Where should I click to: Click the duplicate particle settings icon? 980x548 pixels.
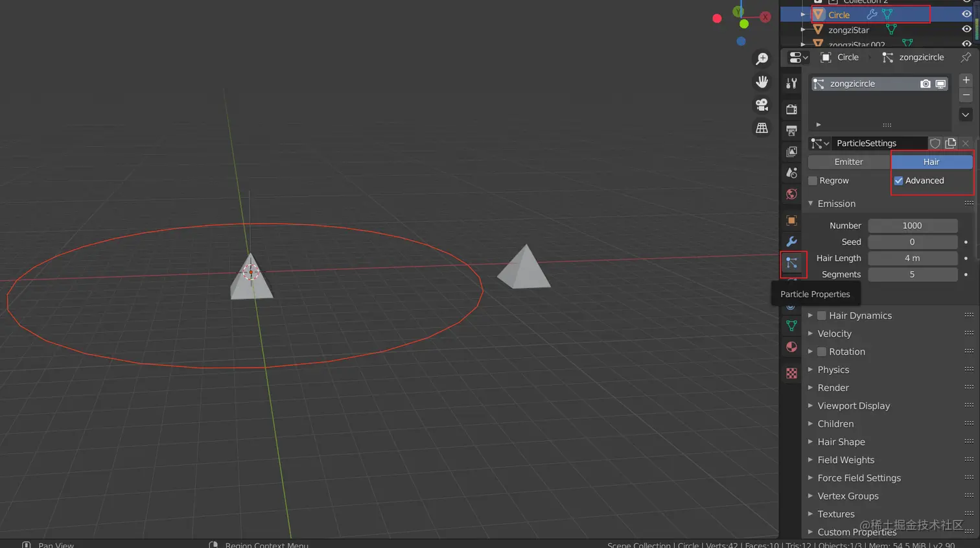pos(951,143)
